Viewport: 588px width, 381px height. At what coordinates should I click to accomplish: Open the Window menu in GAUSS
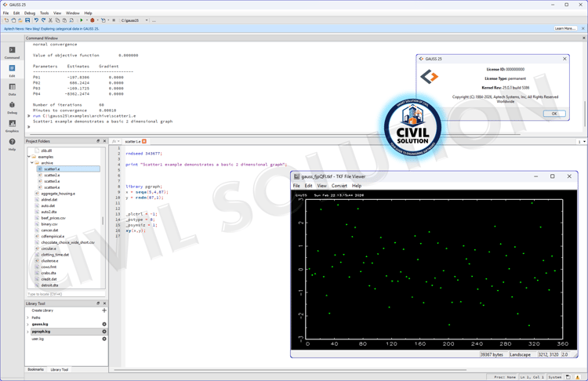[73, 13]
